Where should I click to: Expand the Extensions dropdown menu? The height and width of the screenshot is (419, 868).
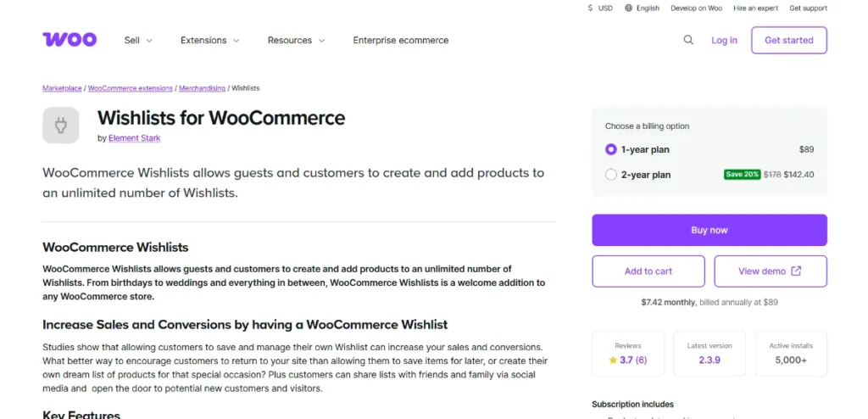[209, 40]
